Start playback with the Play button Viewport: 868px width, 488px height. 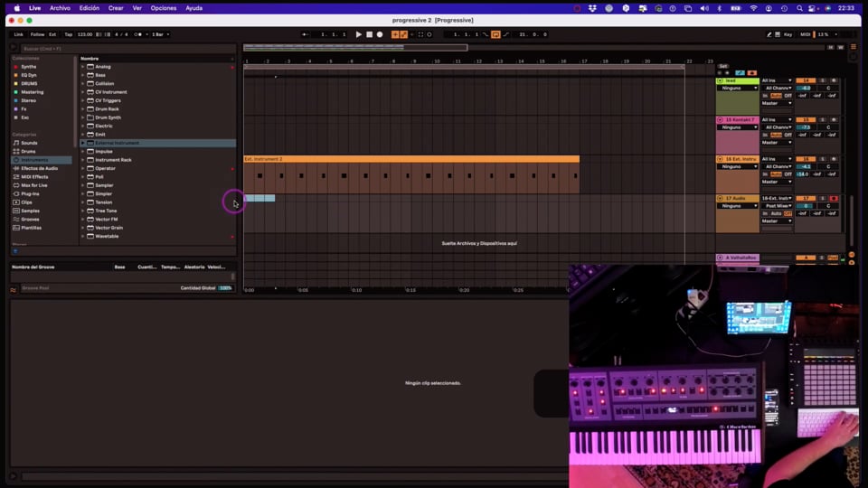(359, 34)
